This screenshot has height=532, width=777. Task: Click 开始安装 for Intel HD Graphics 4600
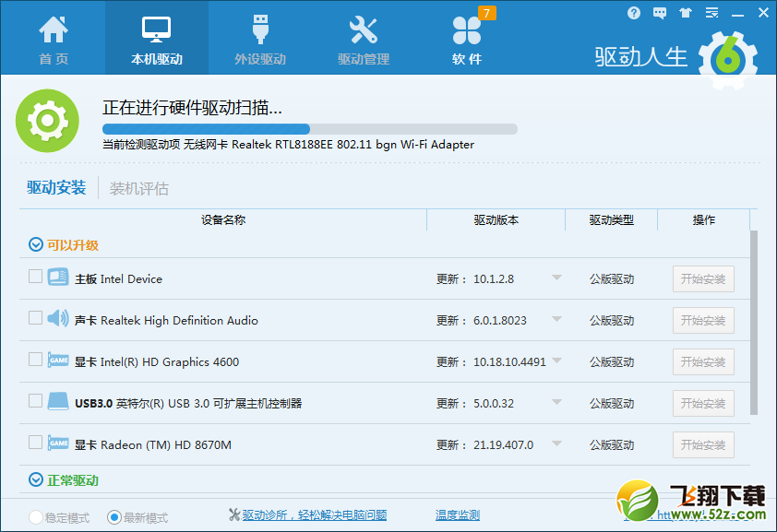click(703, 361)
